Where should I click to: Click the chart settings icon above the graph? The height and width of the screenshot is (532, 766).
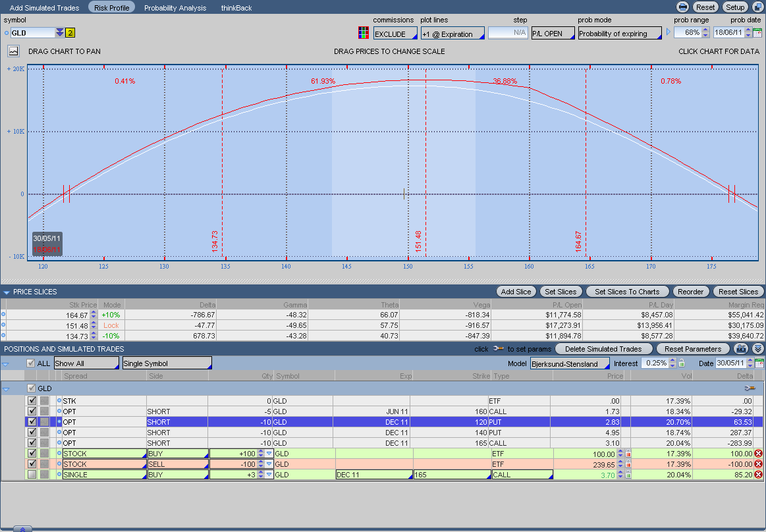[x=13, y=51]
